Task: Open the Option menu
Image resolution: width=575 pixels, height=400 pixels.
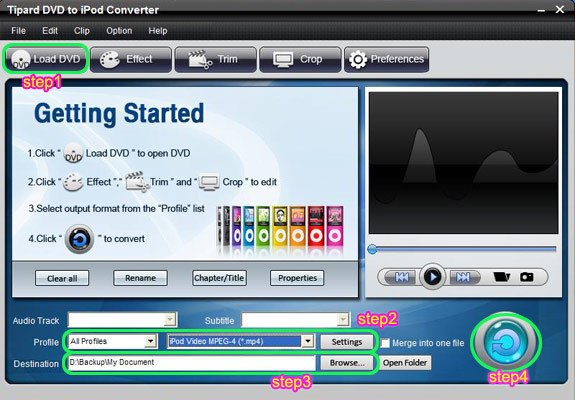Action: [119, 31]
